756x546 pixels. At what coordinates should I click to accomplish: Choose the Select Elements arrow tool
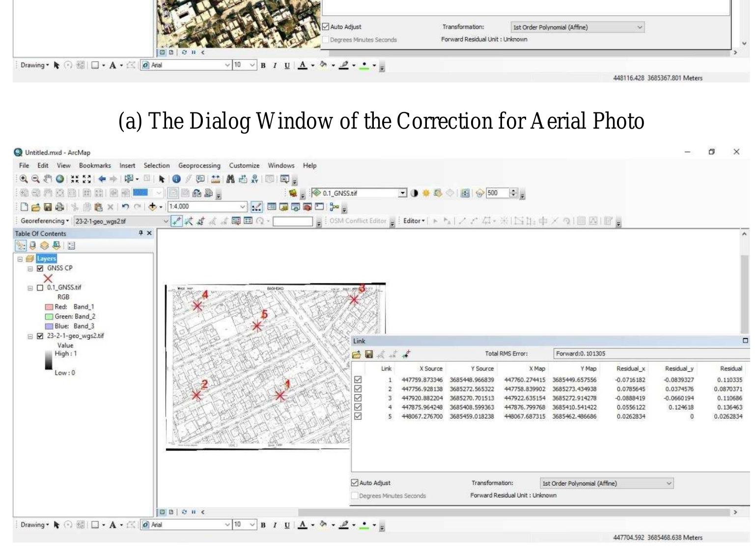162,179
